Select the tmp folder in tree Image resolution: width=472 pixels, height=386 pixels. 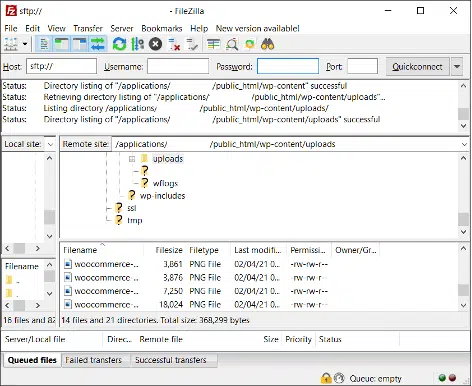pyautogui.click(x=135, y=220)
